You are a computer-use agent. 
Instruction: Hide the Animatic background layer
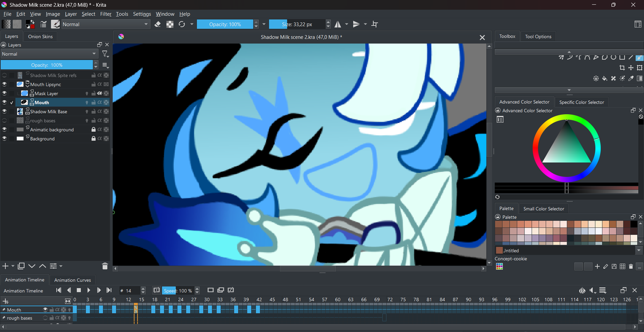click(4, 130)
